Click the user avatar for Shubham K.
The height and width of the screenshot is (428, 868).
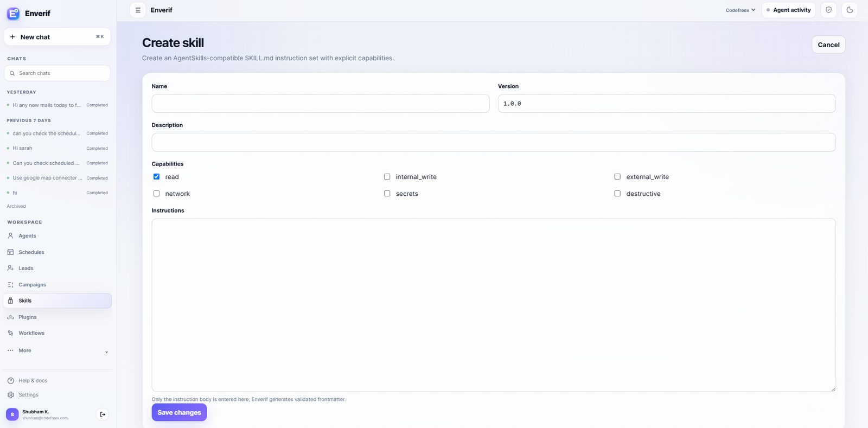tap(12, 414)
